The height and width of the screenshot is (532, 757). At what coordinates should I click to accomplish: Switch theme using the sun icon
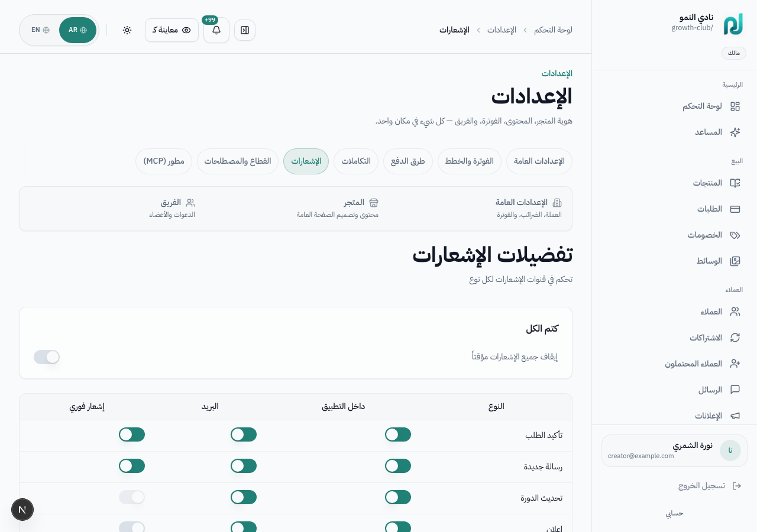point(127,30)
